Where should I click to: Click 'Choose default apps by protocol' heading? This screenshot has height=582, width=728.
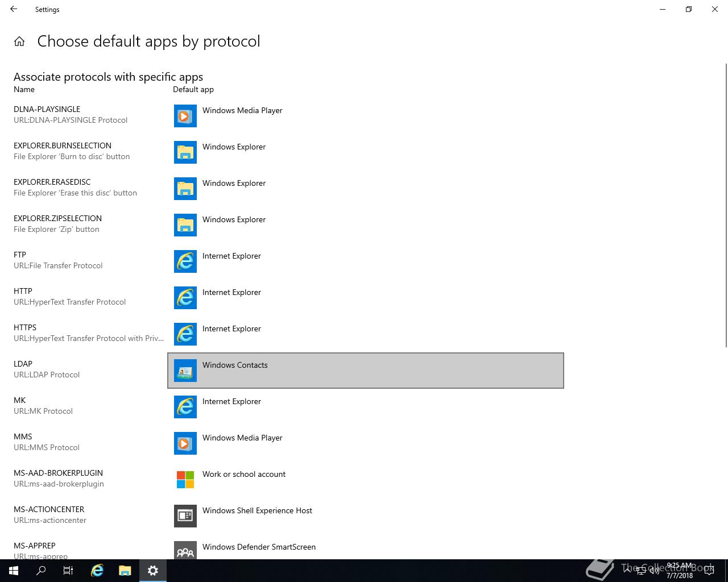(x=148, y=41)
